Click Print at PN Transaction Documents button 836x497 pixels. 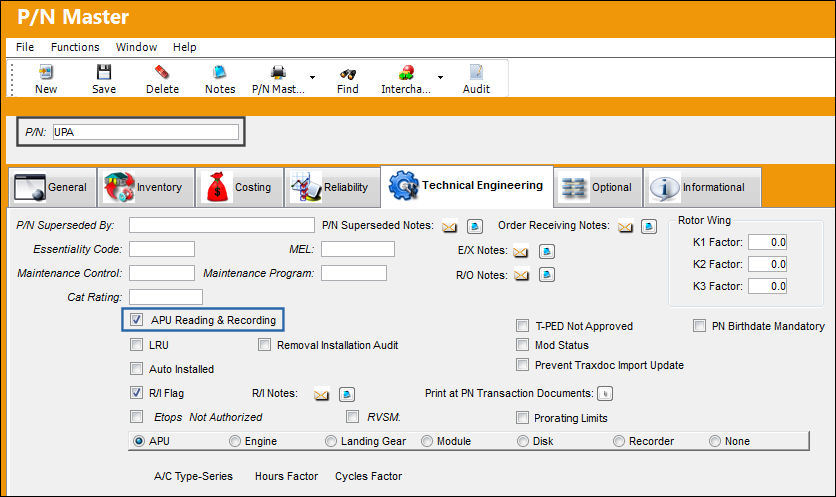pyautogui.click(x=605, y=394)
